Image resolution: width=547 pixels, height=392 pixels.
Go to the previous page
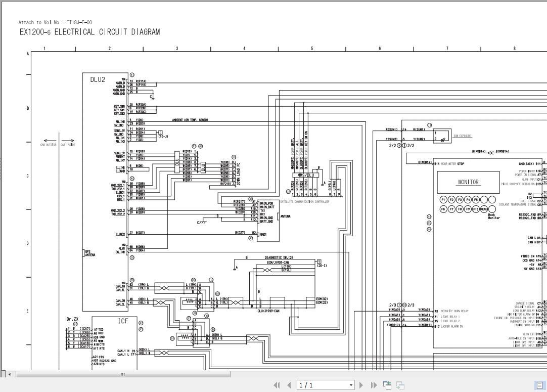point(289,385)
